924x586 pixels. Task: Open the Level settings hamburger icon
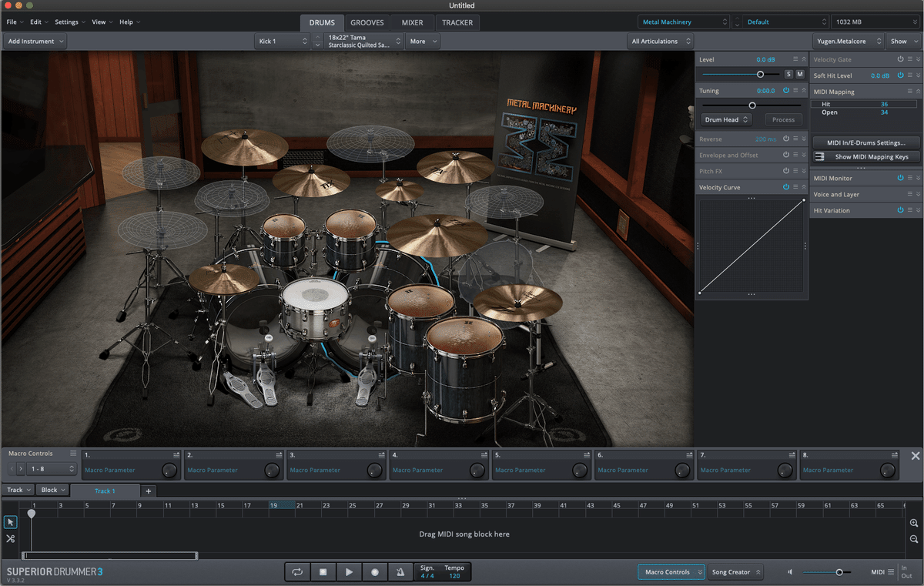coord(795,59)
